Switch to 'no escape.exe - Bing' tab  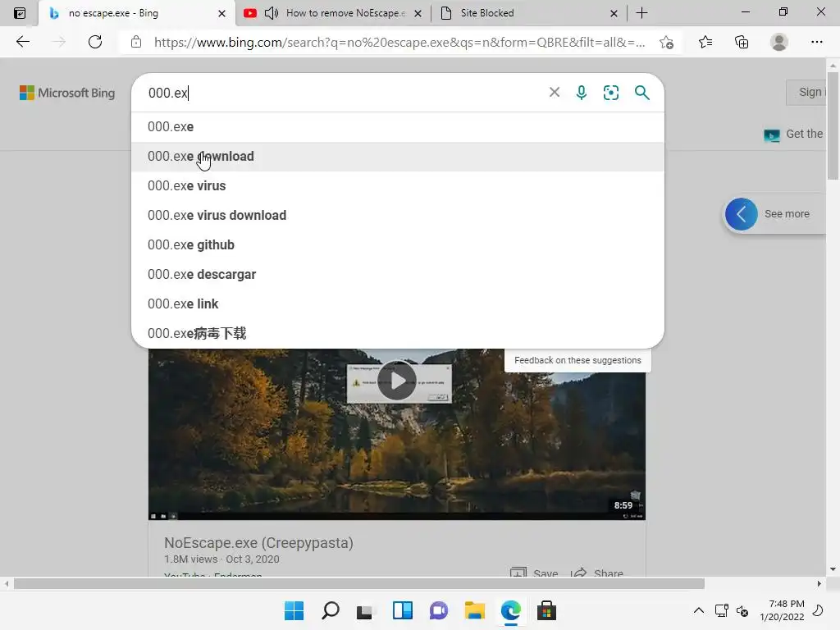137,13
